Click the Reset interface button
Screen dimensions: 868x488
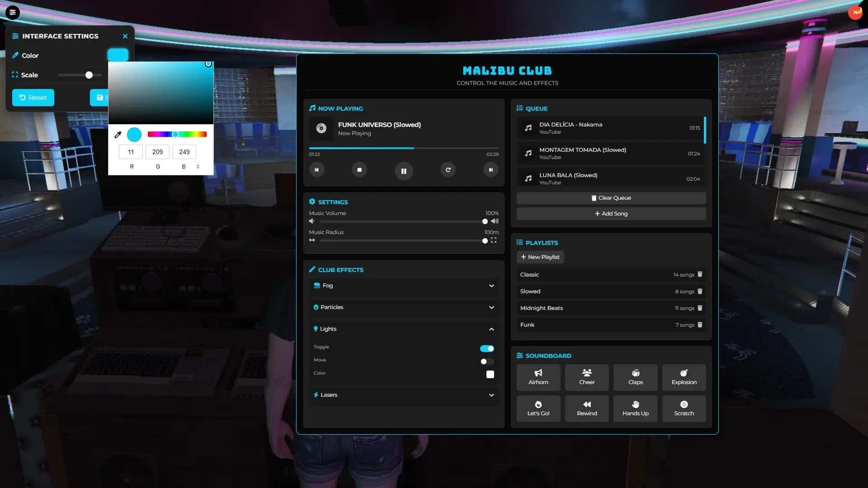33,98
